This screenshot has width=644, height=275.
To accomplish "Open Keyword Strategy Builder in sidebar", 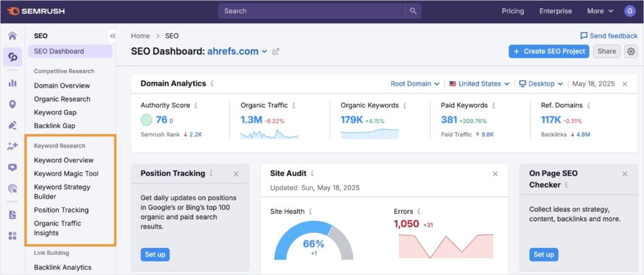I will coord(62,191).
